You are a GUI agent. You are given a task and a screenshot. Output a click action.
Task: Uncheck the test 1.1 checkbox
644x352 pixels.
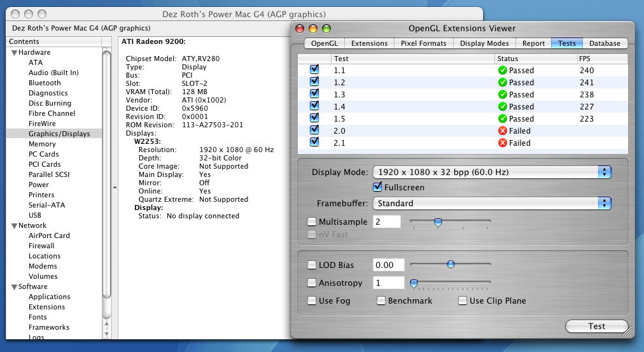click(x=314, y=69)
